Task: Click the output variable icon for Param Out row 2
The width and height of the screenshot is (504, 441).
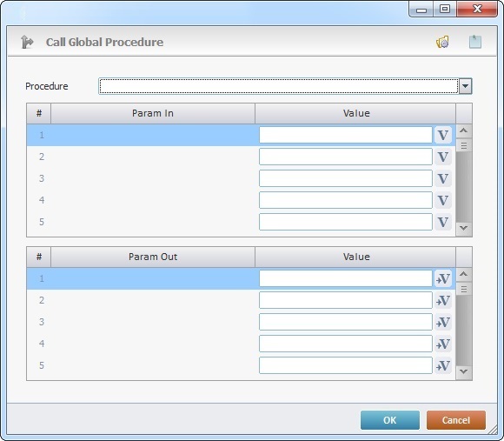Action: (x=443, y=300)
